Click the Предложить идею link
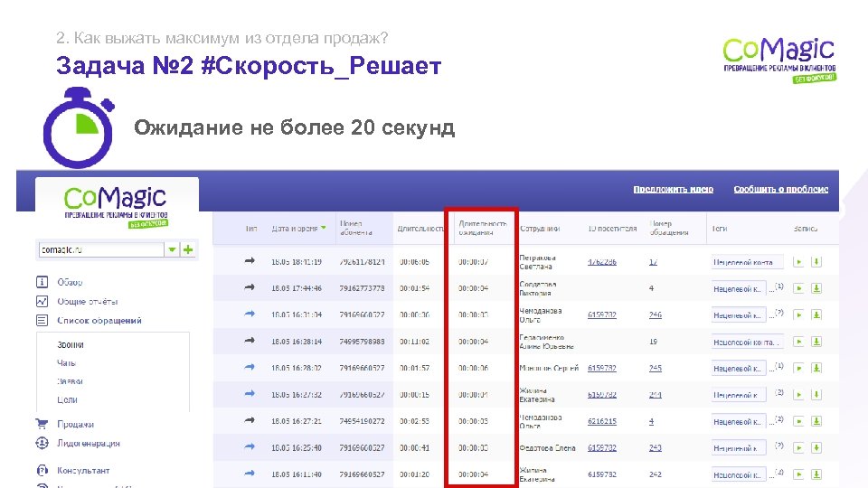Viewport: 868px width, 488px height. pyautogui.click(x=673, y=189)
